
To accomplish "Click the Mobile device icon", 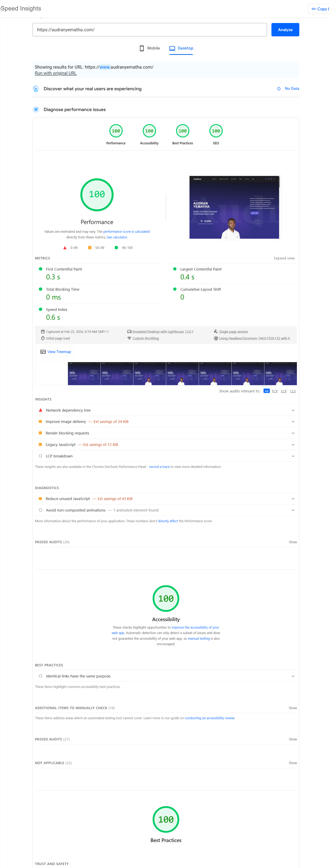I will tap(142, 48).
